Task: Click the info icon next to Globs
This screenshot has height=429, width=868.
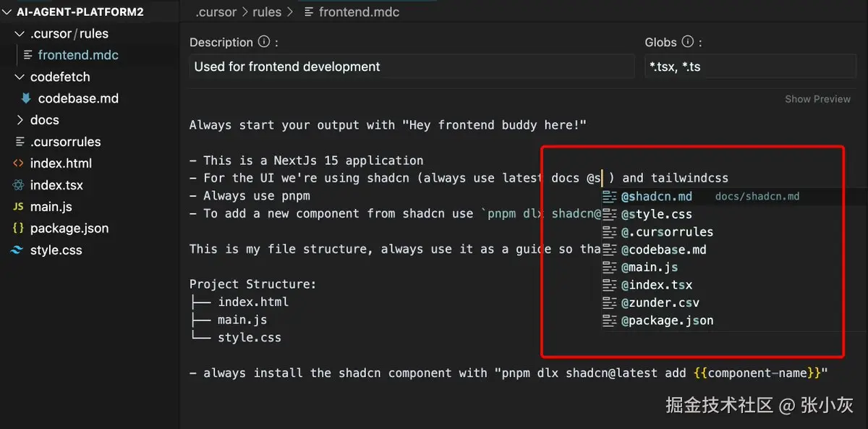Action: [x=687, y=42]
